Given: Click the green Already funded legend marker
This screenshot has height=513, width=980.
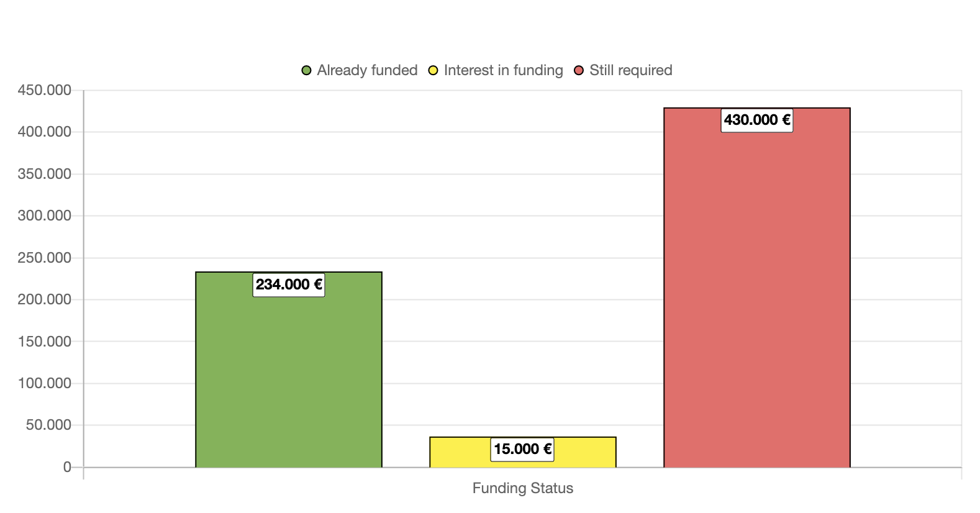Looking at the screenshot, I should [306, 71].
